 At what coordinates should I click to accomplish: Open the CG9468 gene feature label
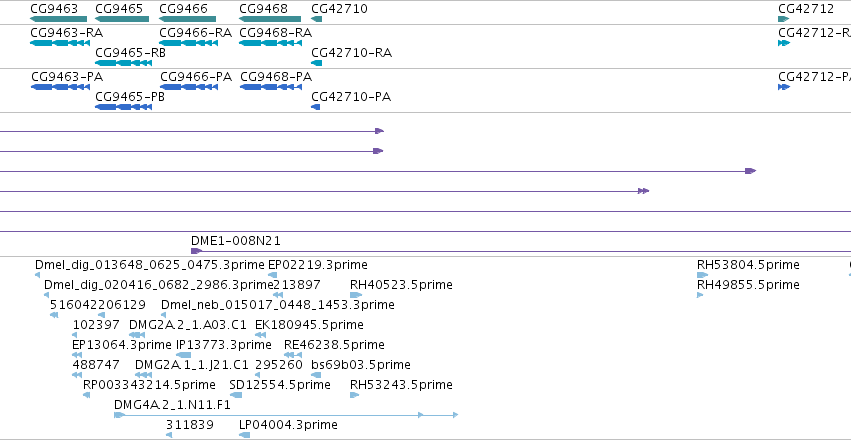(x=263, y=9)
